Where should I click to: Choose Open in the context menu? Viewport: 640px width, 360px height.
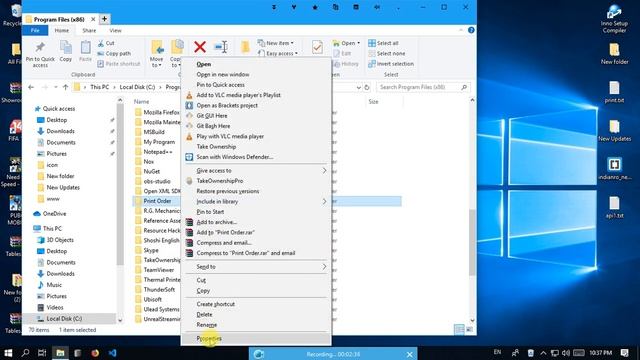click(x=256, y=64)
